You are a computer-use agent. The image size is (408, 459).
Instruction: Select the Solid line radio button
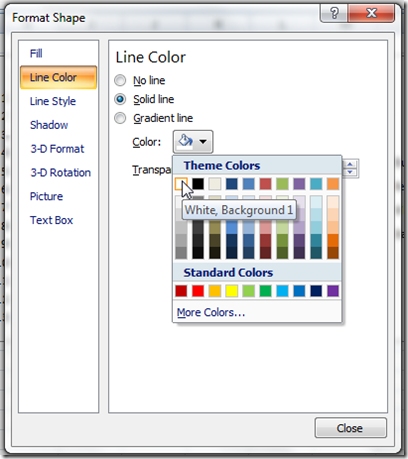coord(120,99)
